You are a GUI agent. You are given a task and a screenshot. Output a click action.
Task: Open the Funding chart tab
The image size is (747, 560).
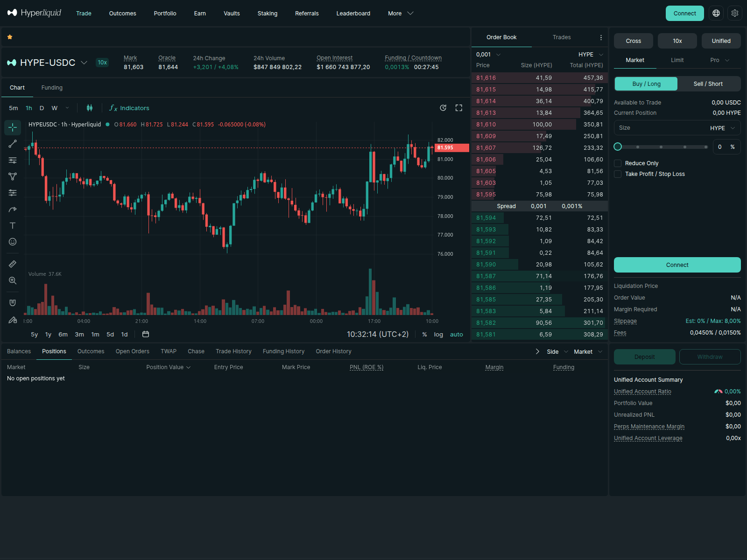(x=52, y=88)
